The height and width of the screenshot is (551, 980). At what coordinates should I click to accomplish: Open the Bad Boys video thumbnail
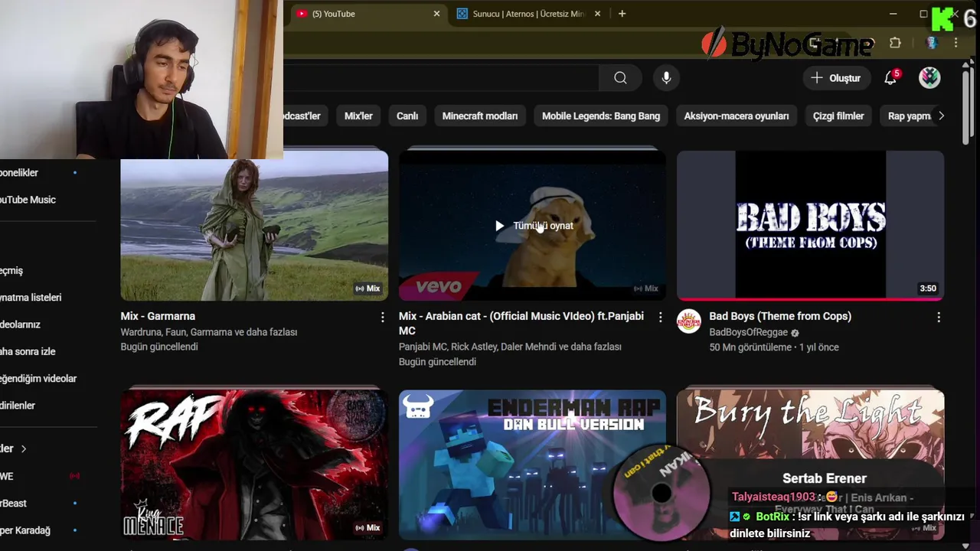click(810, 226)
